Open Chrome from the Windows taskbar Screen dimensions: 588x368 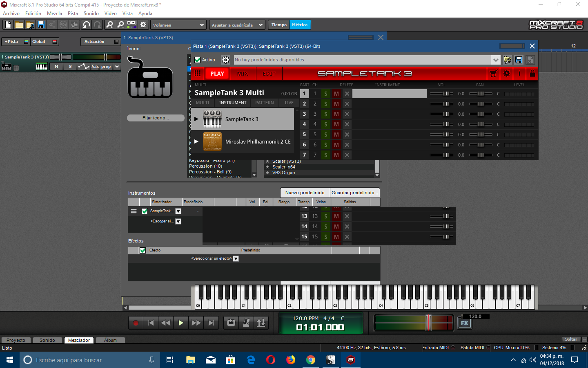[x=311, y=360]
